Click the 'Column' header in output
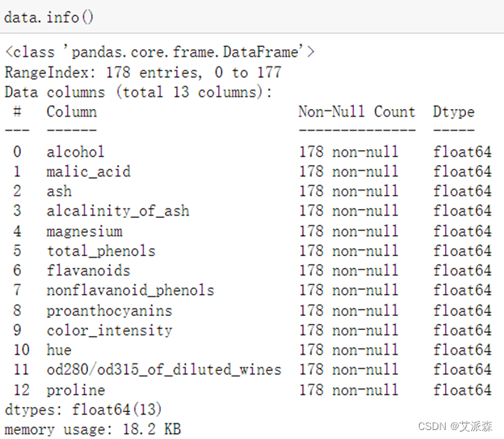The height and width of the screenshot is (439, 504). click(x=72, y=112)
